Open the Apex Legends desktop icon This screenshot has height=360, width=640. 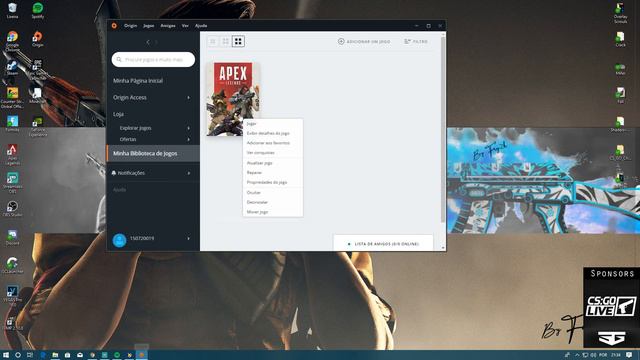(x=12, y=154)
